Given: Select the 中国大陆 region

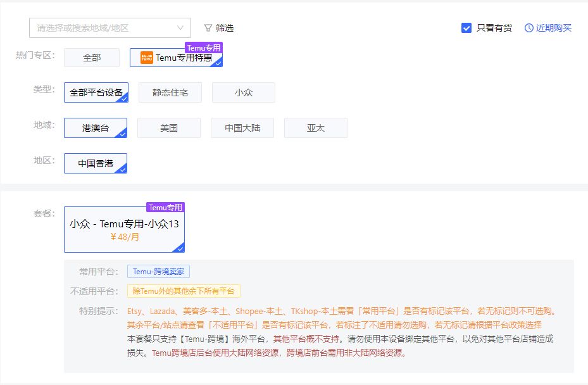Looking at the screenshot, I should (x=242, y=128).
